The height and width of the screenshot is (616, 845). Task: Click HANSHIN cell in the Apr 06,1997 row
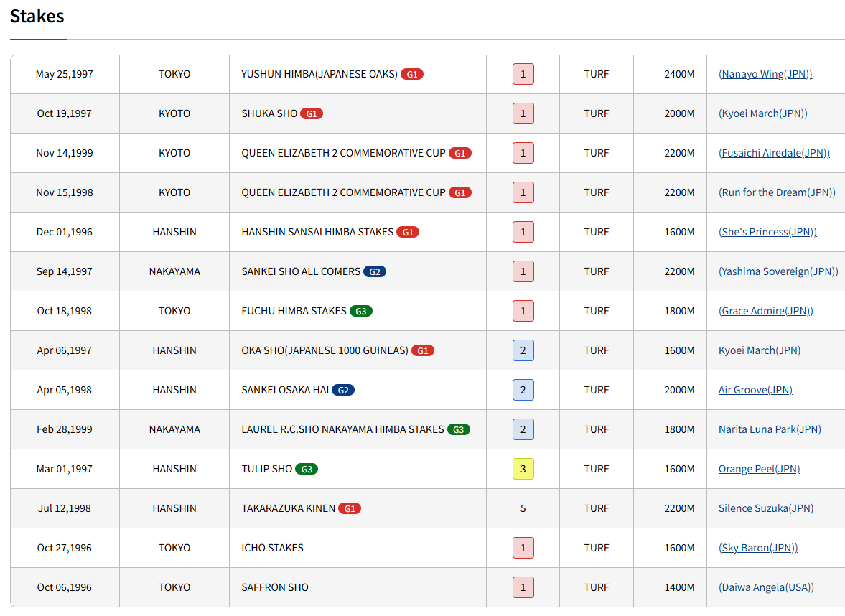click(174, 350)
